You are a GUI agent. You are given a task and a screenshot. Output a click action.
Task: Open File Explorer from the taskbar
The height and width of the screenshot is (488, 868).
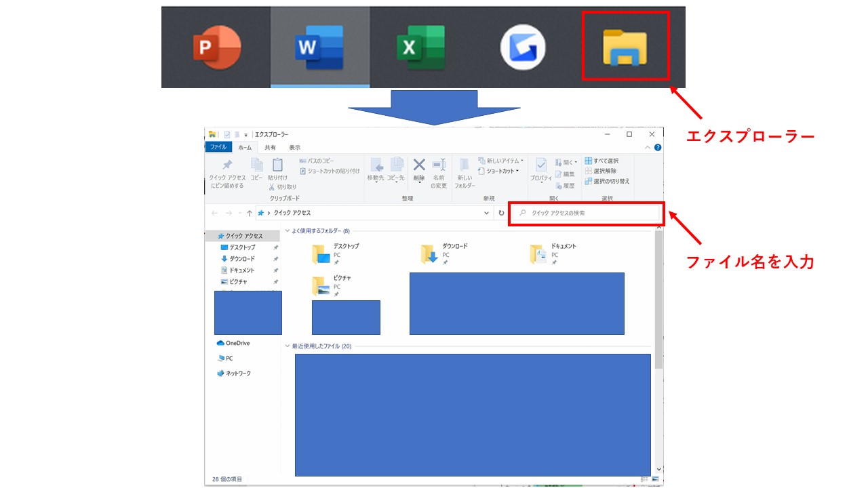pyautogui.click(x=625, y=46)
